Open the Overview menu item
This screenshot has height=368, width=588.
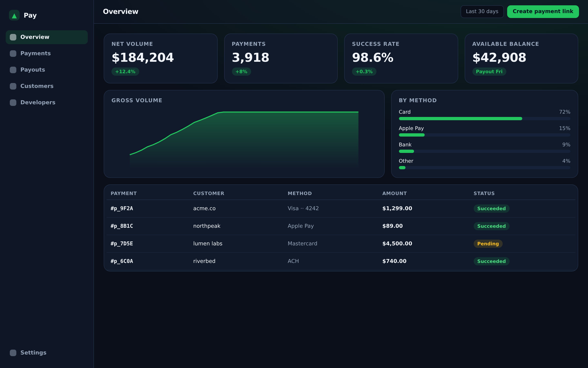click(47, 37)
